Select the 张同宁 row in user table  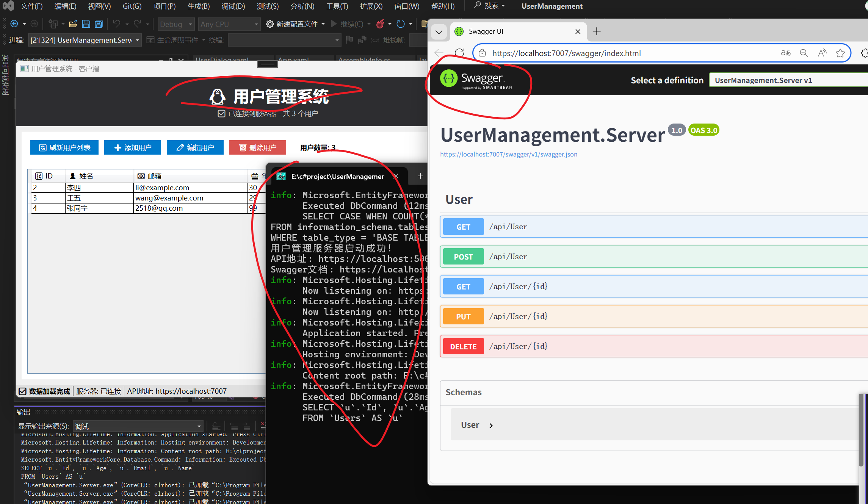click(77, 208)
